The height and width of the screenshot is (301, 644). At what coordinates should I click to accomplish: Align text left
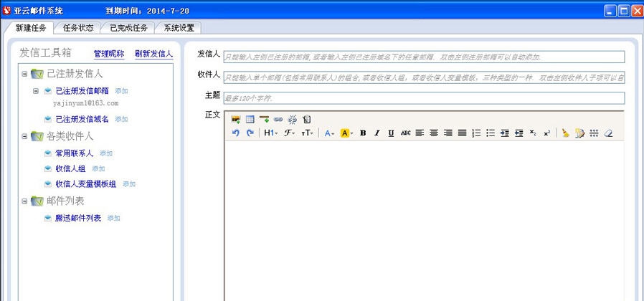(x=420, y=133)
